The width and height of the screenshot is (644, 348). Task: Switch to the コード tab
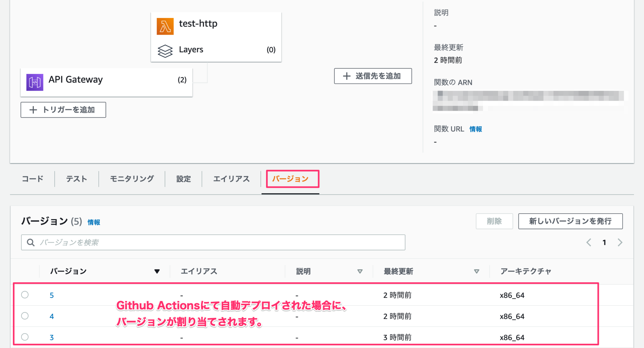click(32, 179)
